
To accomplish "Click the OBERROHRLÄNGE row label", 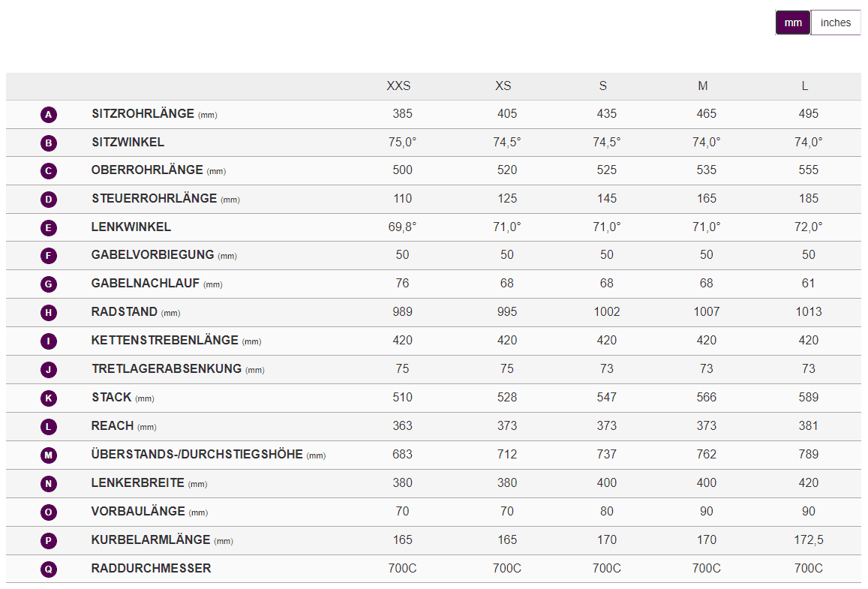I will (x=147, y=170).
